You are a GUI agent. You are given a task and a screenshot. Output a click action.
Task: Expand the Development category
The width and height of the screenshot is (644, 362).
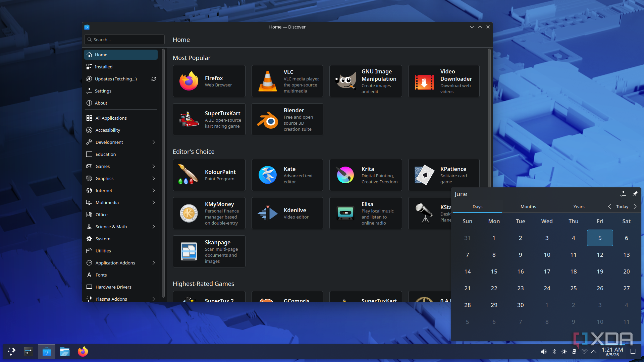[154, 142]
